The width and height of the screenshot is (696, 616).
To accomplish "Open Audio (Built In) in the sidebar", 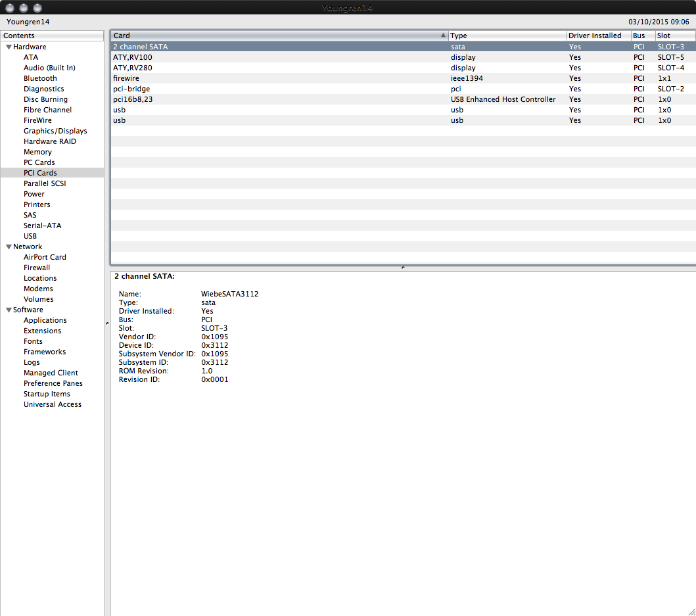I will point(49,68).
